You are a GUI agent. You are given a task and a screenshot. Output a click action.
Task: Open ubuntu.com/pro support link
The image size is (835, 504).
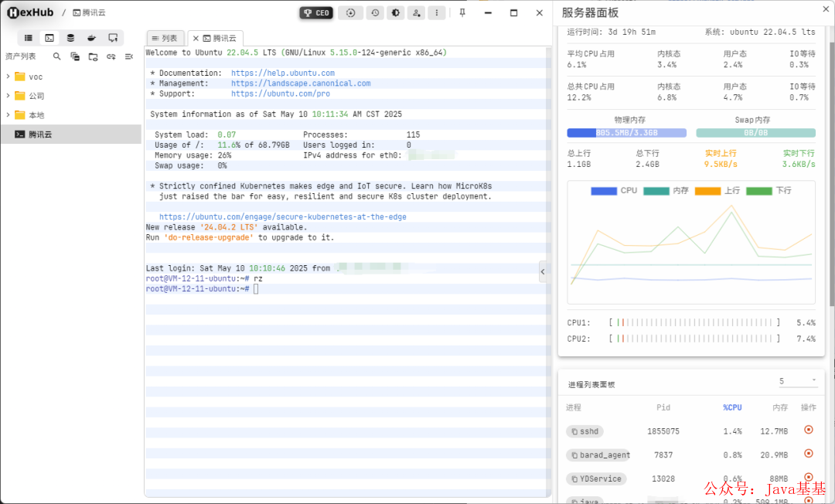(281, 94)
